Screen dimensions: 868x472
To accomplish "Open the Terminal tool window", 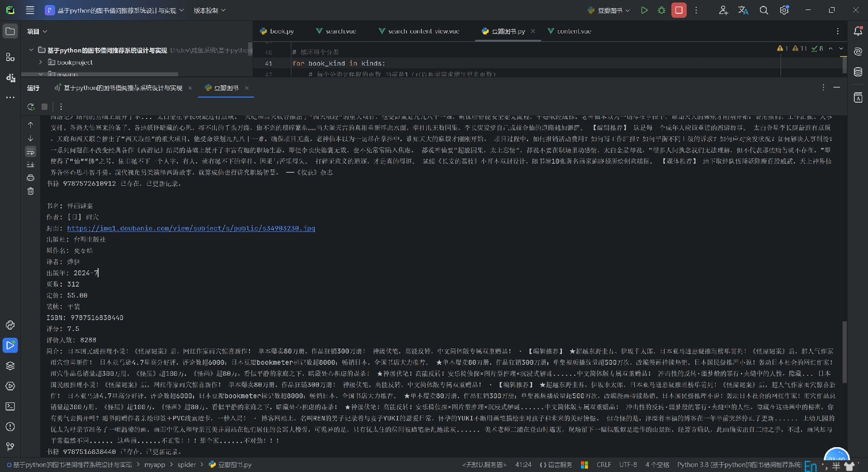I will [x=10, y=406].
